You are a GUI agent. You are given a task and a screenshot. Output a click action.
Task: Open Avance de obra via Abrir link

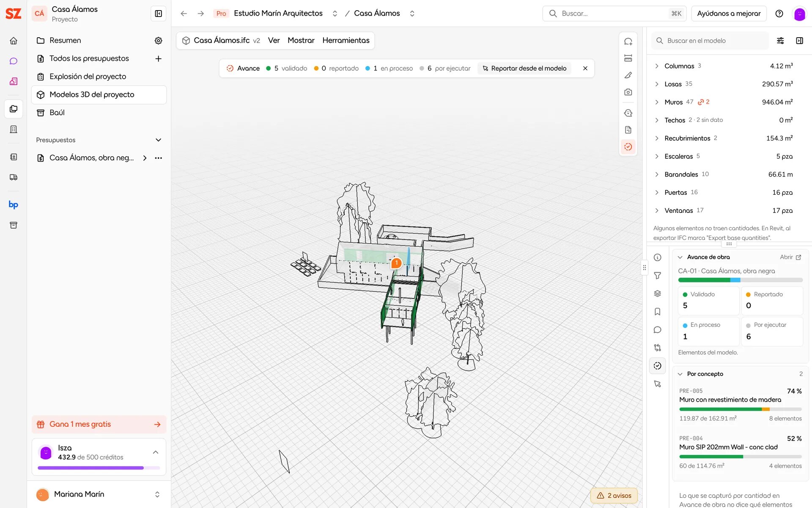coord(790,257)
